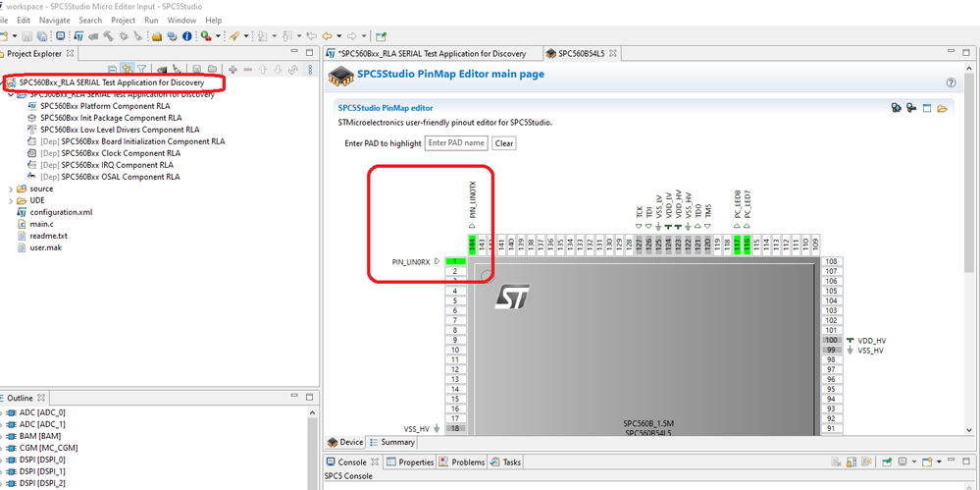Image resolution: width=980 pixels, height=490 pixels.
Task: Open the Edit menu
Action: 24,20
